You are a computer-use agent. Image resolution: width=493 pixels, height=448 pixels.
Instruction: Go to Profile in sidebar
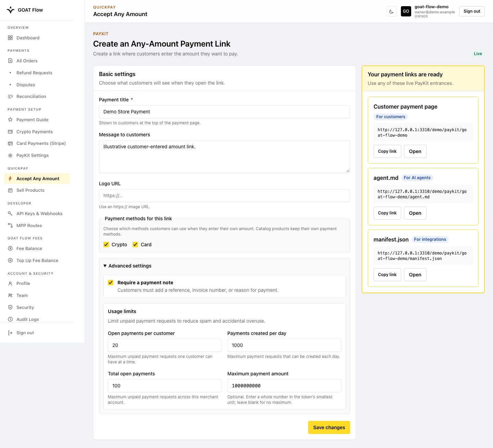click(23, 283)
